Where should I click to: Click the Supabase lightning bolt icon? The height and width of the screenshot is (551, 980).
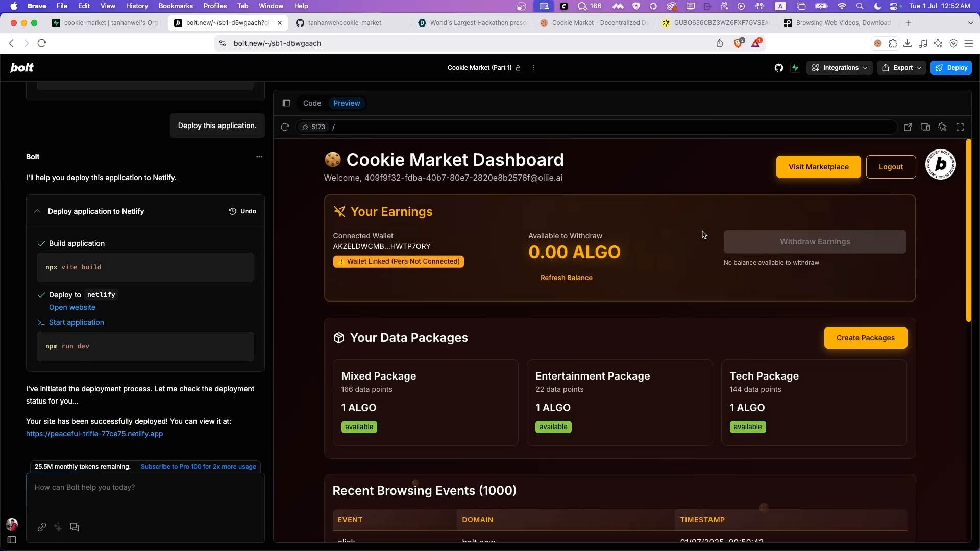(x=795, y=68)
